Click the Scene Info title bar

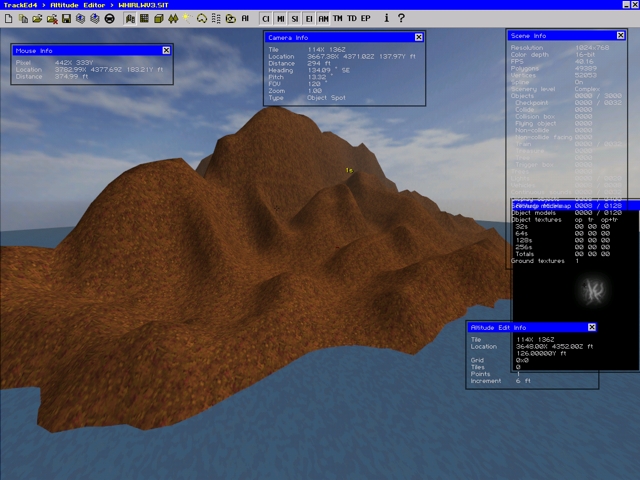[x=567, y=36]
